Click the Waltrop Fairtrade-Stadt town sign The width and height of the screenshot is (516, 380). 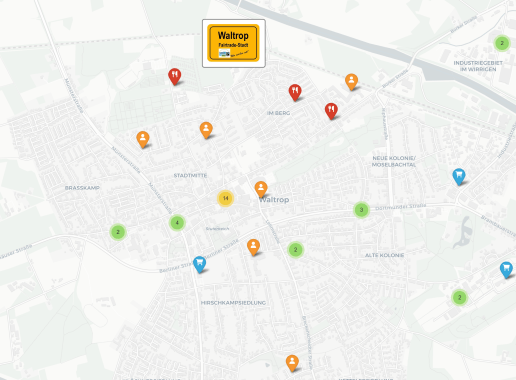click(x=234, y=43)
